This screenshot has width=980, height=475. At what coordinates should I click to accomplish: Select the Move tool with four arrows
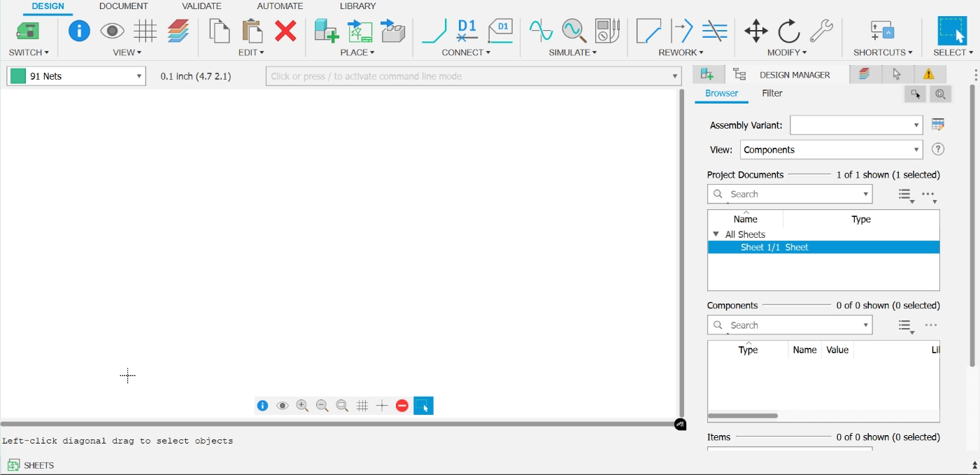(755, 31)
